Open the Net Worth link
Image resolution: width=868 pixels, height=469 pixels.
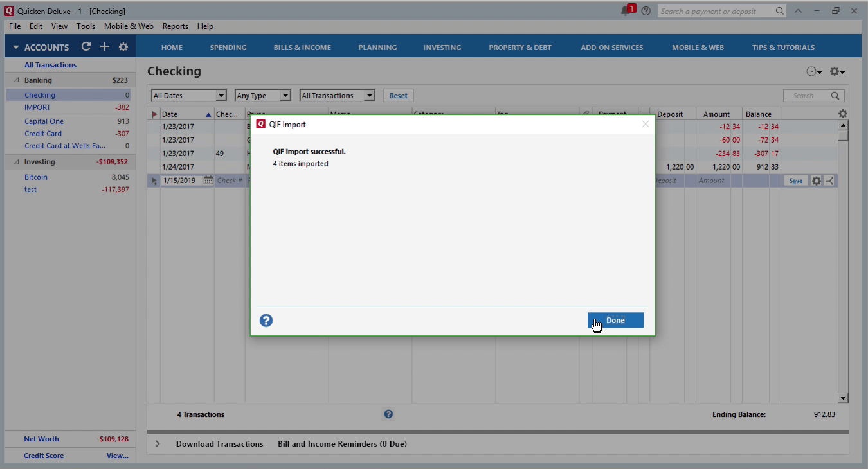(41, 439)
